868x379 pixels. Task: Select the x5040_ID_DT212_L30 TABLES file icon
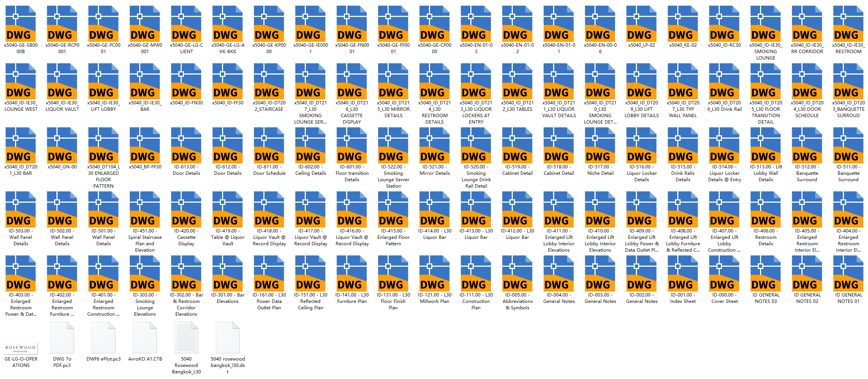coord(517,81)
